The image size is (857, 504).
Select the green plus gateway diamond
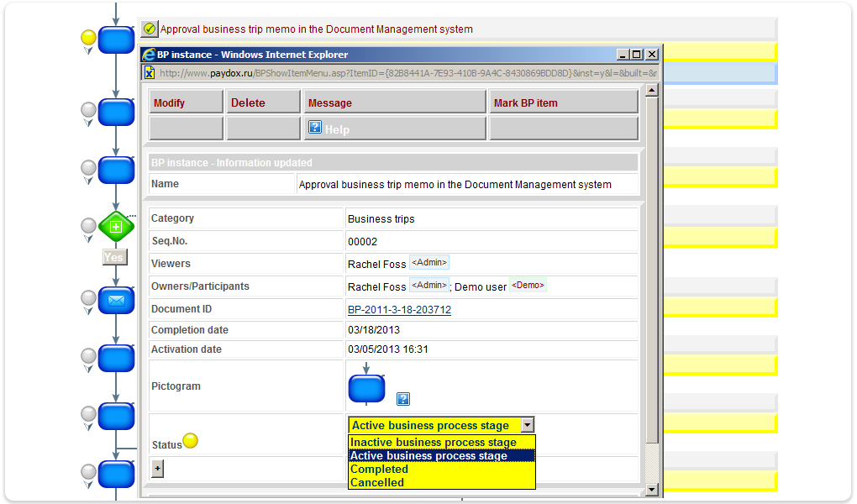coord(116,226)
